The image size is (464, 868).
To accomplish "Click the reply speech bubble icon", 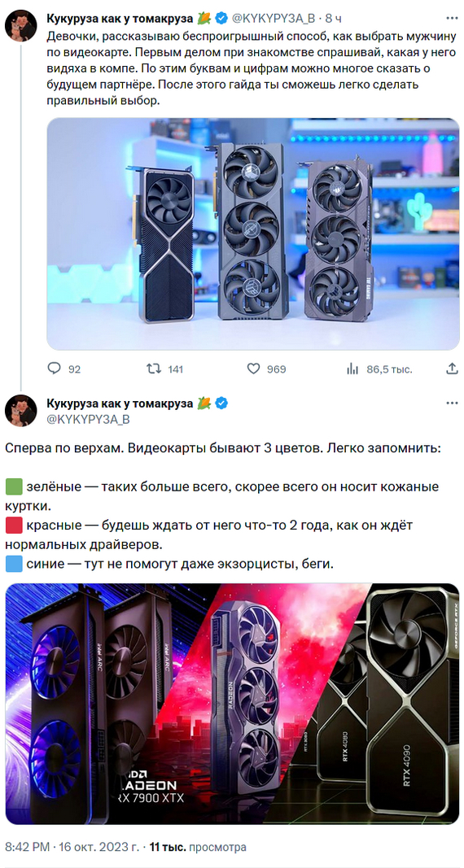I will coord(55,369).
